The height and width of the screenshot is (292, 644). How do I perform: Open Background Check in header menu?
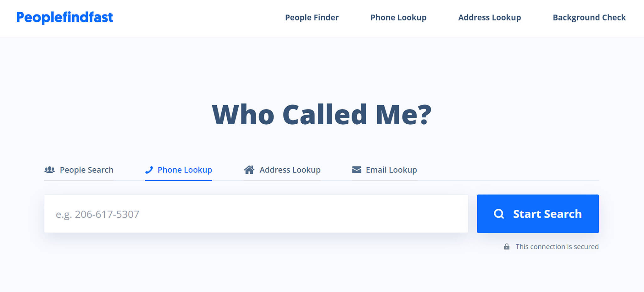(589, 18)
